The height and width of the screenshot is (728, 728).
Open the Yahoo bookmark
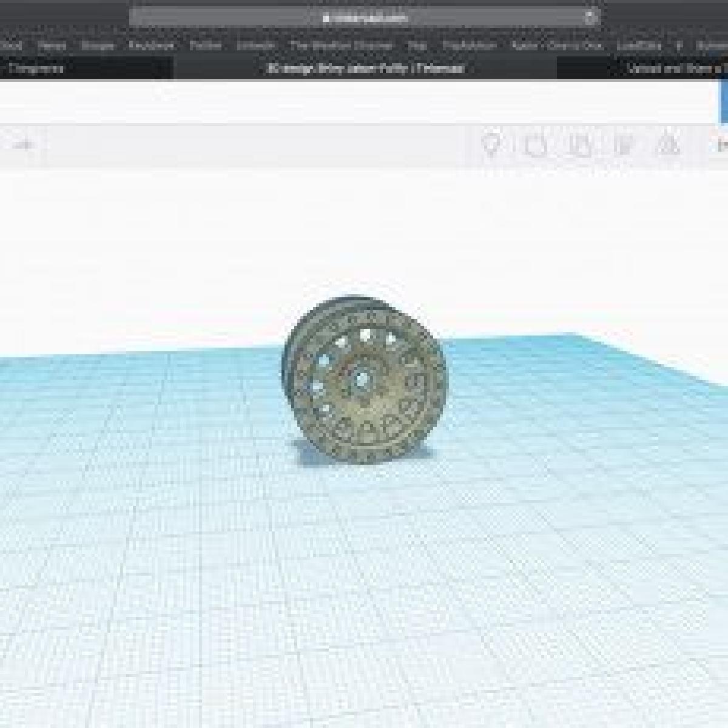pyautogui.click(x=52, y=46)
